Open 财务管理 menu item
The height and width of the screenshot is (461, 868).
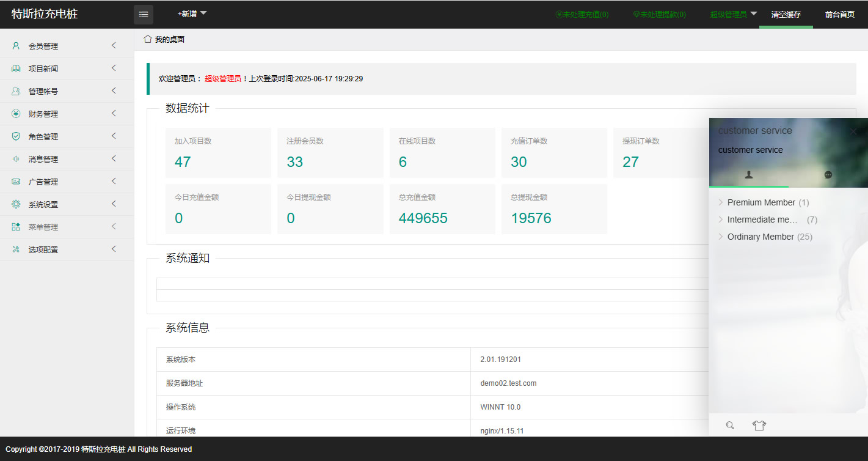(x=67, y=114)
